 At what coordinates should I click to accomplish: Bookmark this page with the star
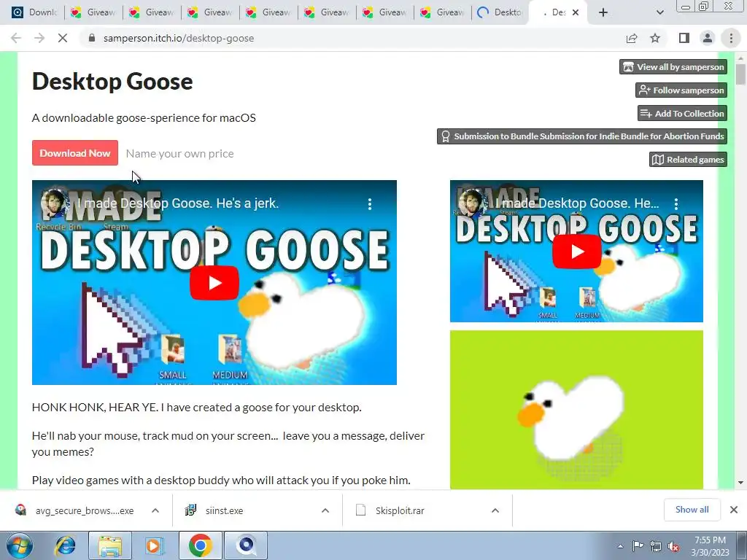[655, 38]
